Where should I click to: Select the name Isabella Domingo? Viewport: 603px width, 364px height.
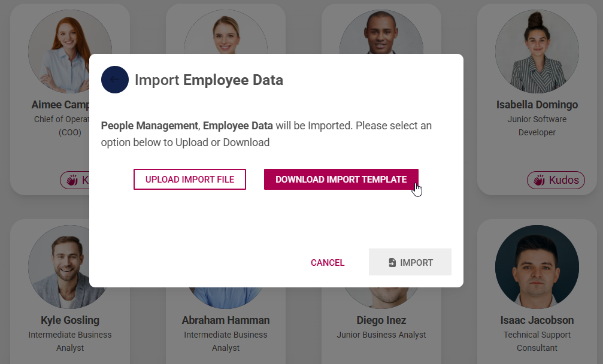[x=537, y=104]
